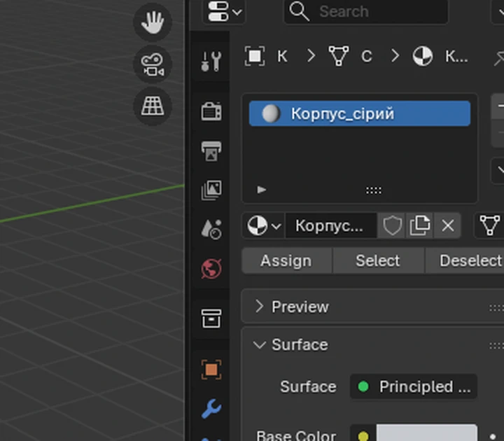
Task: Click object icon in properties breadcrumb
Action: click(255, 56)
